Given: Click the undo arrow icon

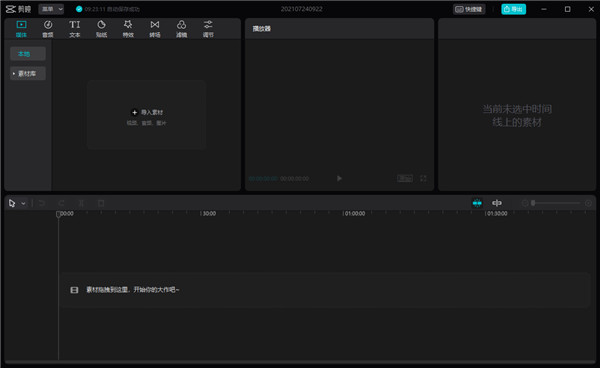Looking at the screenshot, I should (42, 203).
